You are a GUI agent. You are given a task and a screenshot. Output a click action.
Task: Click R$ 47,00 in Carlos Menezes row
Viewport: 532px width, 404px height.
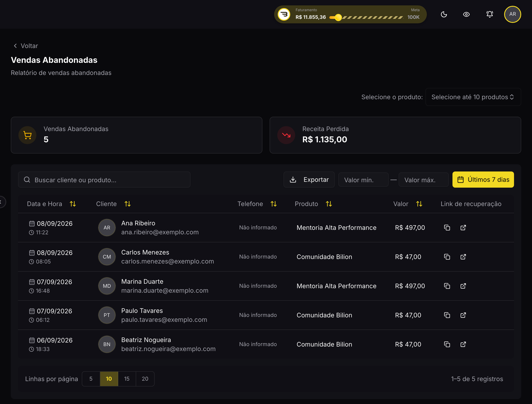click(x=408, y=257)
